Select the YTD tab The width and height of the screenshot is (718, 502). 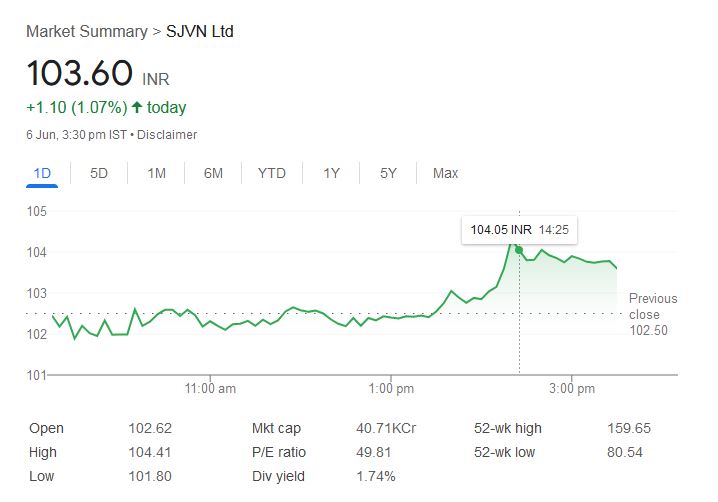pos(271,173)
